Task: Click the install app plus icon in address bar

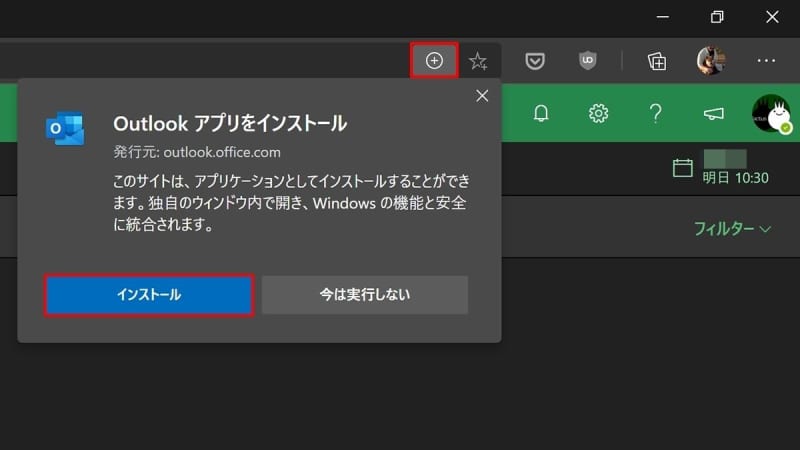Action: coord(434,61)
